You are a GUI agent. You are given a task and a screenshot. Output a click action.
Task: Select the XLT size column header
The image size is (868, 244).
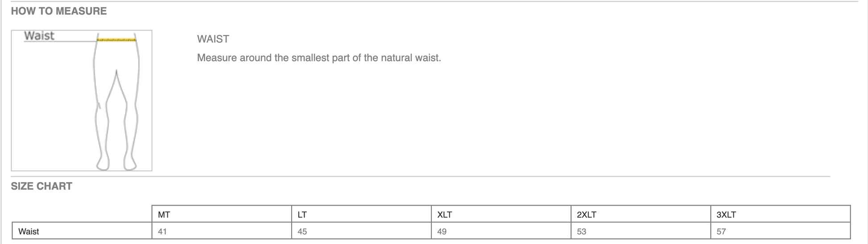tap(444, 215)
